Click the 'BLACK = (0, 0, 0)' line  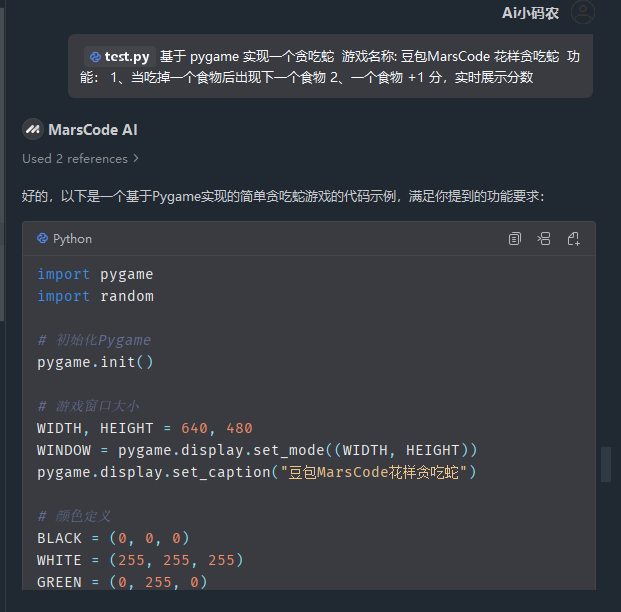(113, 538)
